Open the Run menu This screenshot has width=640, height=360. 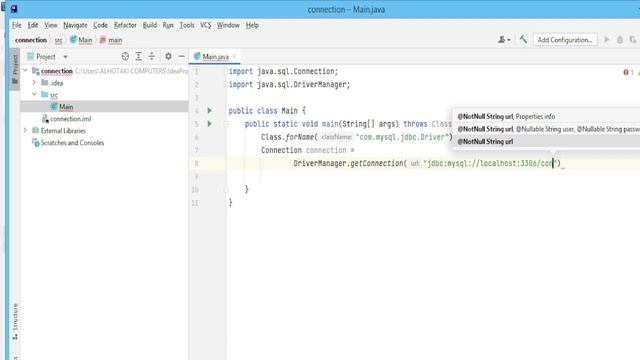pos(168,25)
